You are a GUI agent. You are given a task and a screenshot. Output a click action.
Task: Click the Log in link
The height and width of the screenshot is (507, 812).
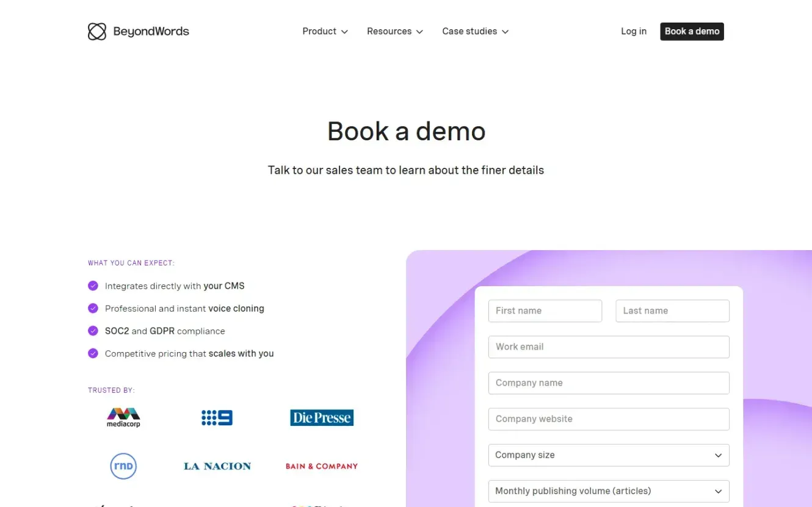[x=634, y=32]
